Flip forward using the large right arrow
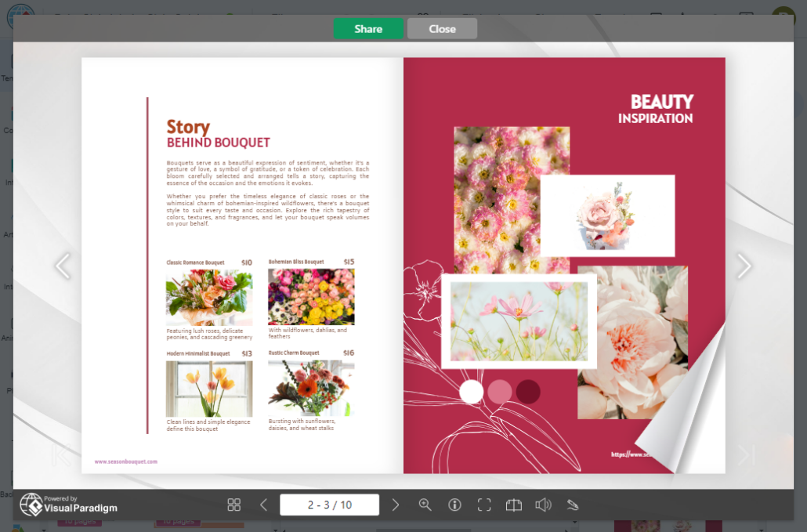The width and height of the screenshot is (807, 532). coord(744,266)
